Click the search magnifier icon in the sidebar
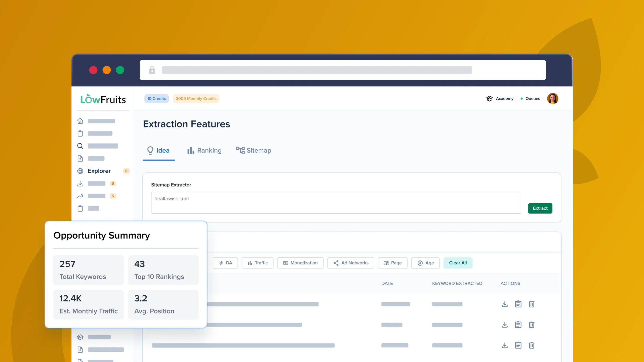Viewport: 644px width, 362px height. 80,146
